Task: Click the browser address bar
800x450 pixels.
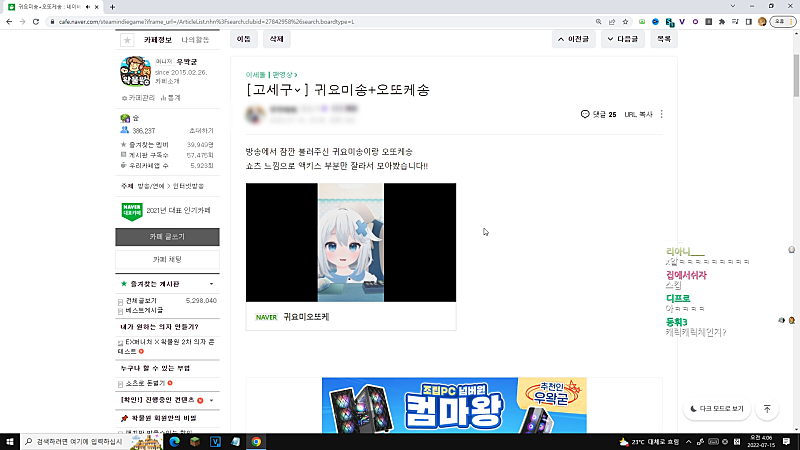Action: [321, 22]
